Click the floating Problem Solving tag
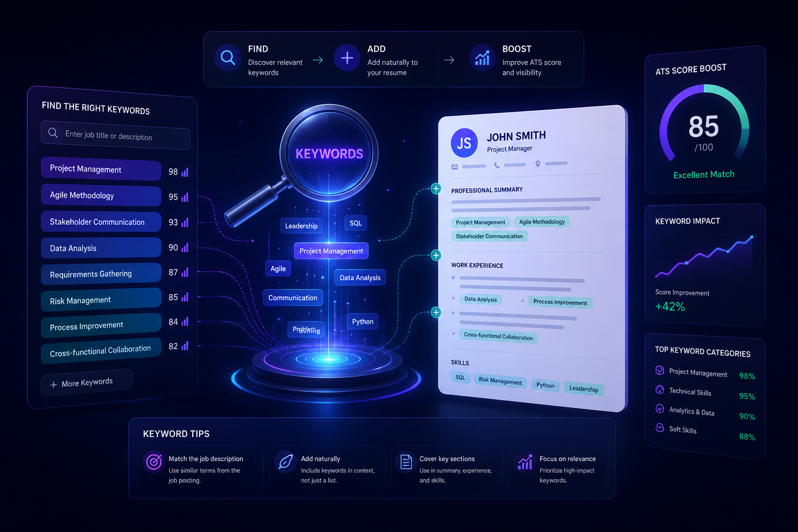 [307, 329]
